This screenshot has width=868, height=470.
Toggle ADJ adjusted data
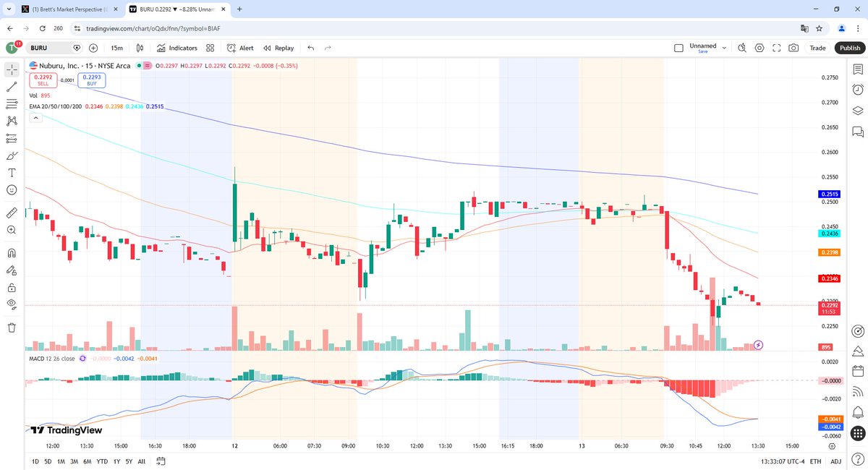(x=835, y=461)
